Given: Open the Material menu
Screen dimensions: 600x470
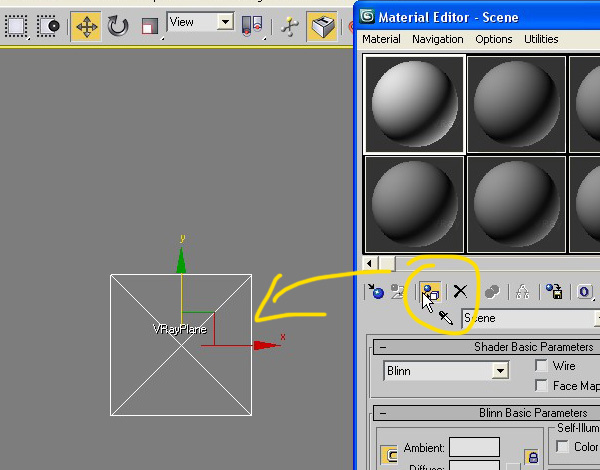Looking at the screenshot, I should click(381, 39).
